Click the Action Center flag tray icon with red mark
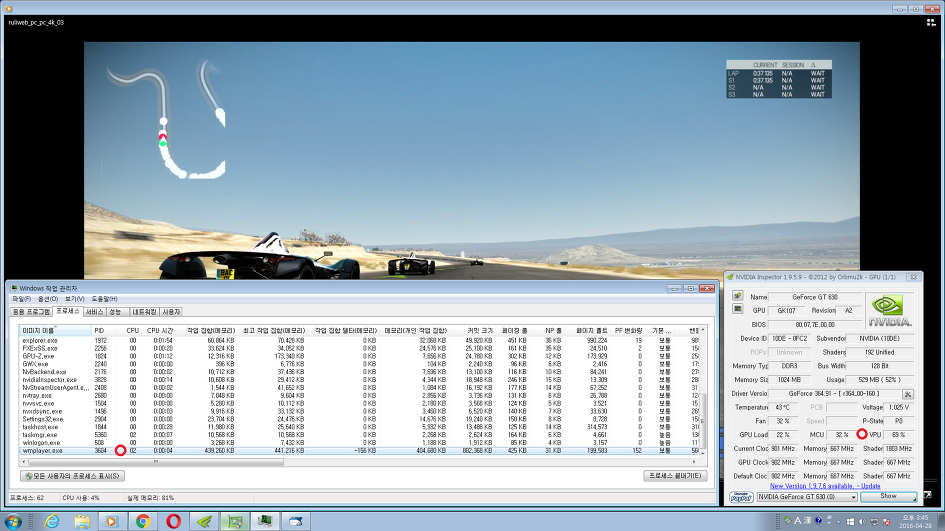Viewport: 945px width, 531px height. click(x=886, y=521)
